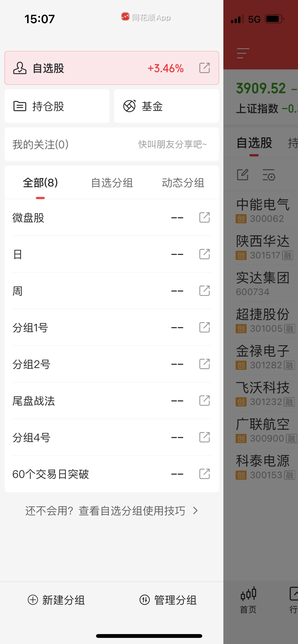Open the 基金 funds card

[x=166, y=106]
